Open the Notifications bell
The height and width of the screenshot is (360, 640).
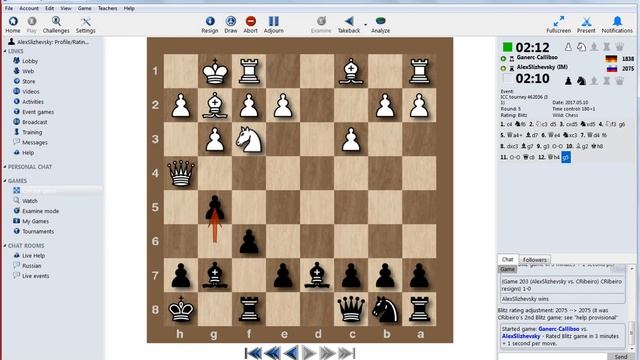[617, 25]
